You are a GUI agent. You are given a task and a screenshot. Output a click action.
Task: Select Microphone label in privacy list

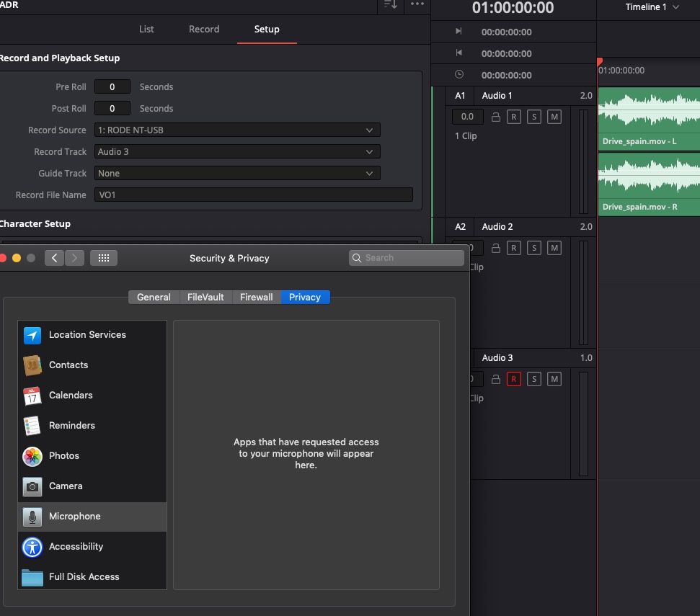point(75,517)
